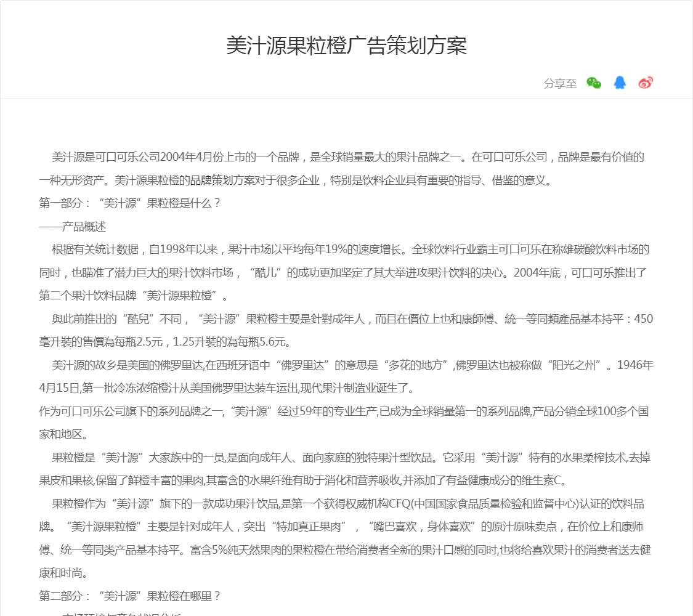
Task: Open the 品牌策划 link in the intro paragraph
Action: 211,180
